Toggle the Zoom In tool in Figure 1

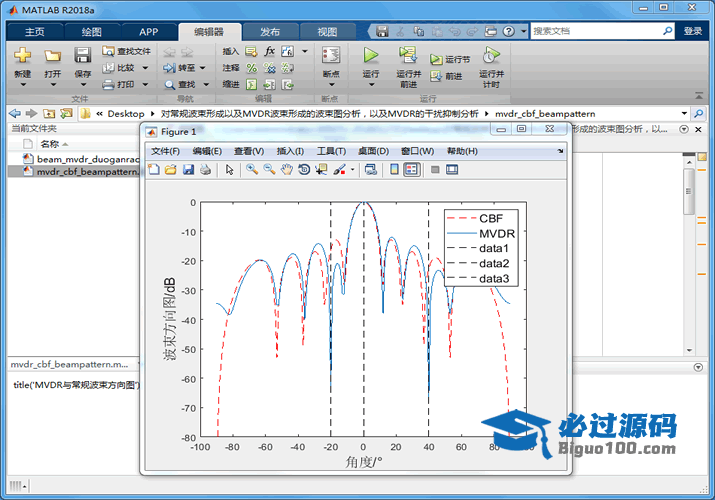252,170
